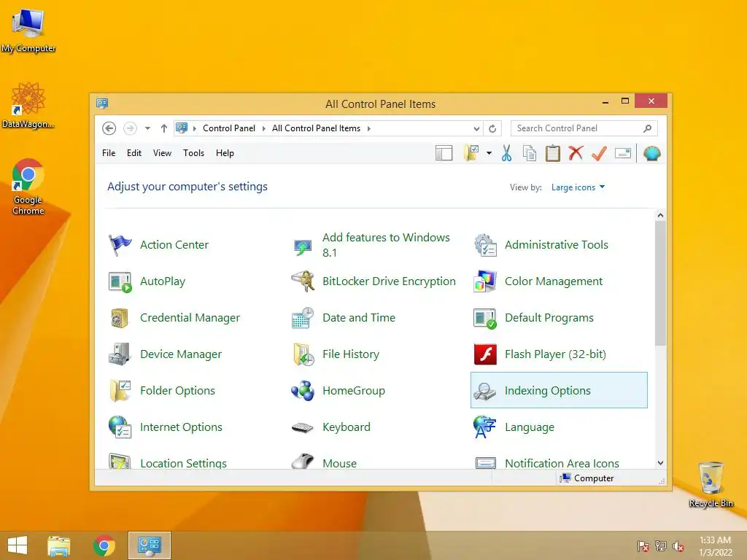The image size is (747, 560).
Task: Open the Color Management icon
Action: point(485,281)
